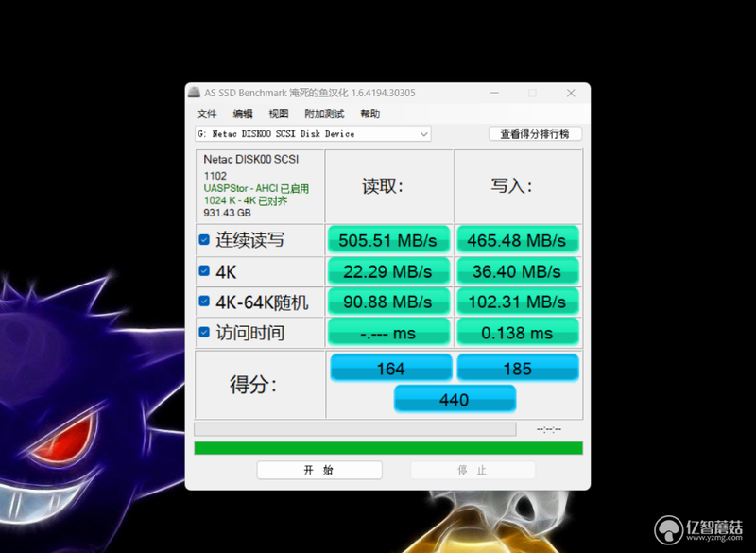Viewport: 756px width, 553px height.
Task: Click the total score 440
Action: [455, 399]
